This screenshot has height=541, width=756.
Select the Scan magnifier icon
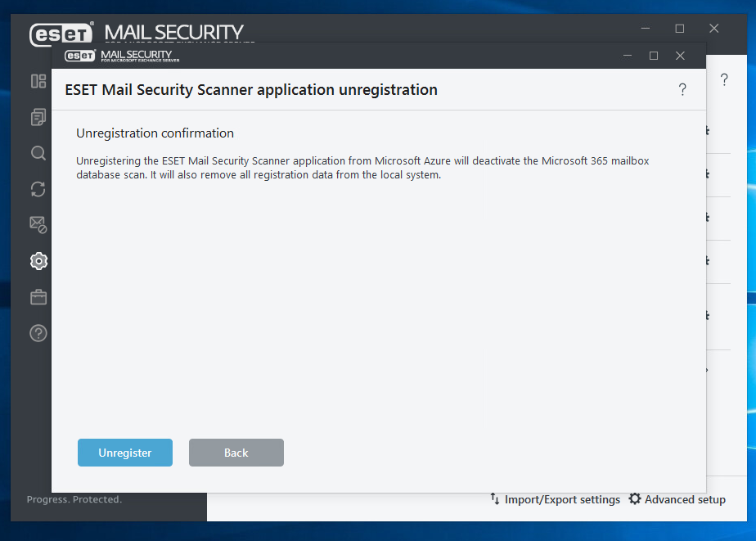(38, 153)
